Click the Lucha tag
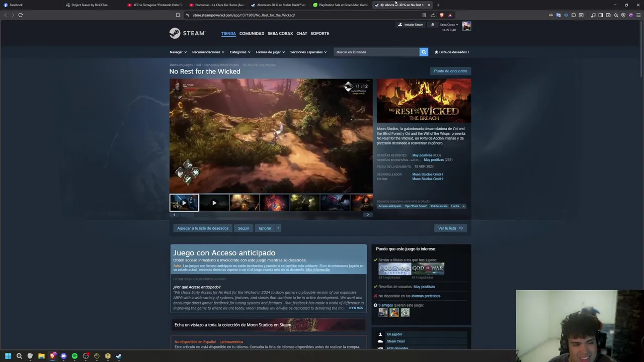644x362 pixels. pos(455,206)
